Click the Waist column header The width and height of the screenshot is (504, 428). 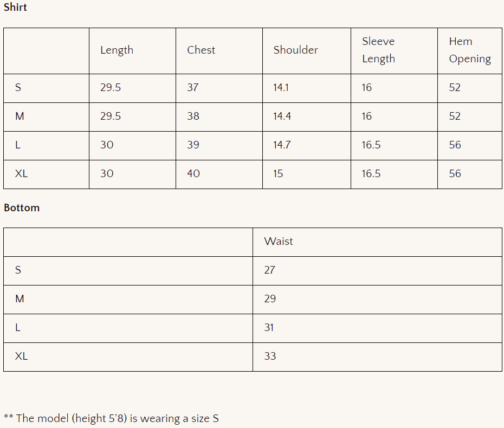click(x=278, y=241)
